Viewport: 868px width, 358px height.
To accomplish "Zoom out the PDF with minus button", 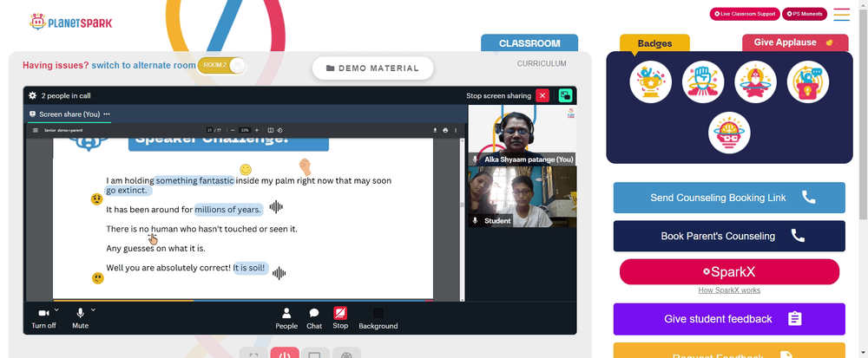I will pos(233,130).
